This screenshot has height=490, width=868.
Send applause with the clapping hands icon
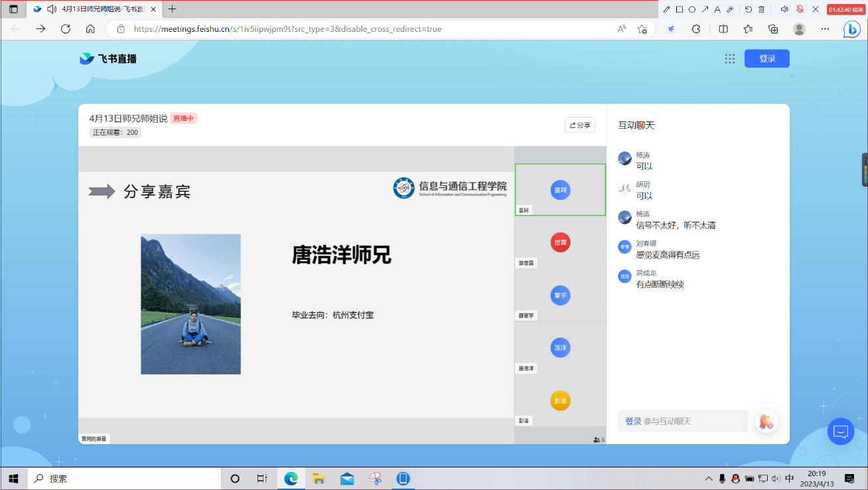[x=766, y=422]
